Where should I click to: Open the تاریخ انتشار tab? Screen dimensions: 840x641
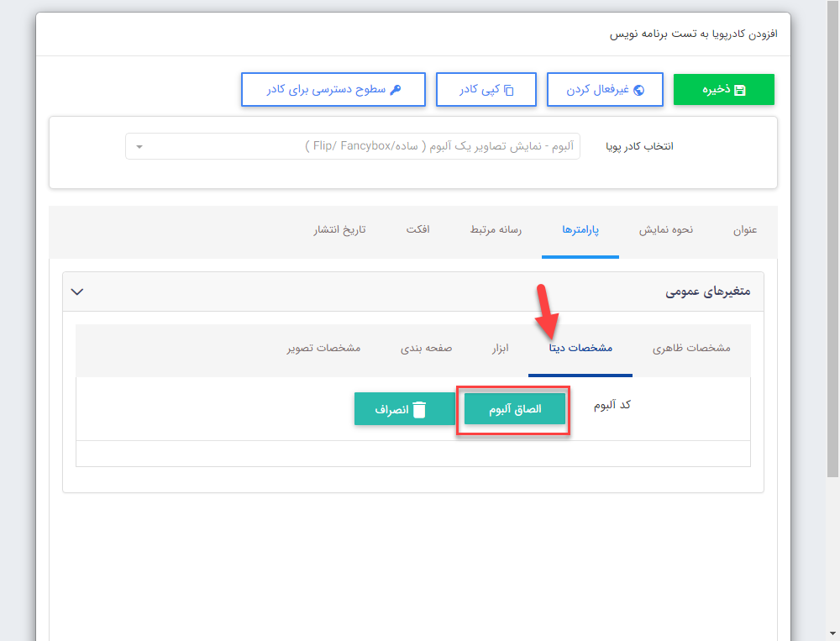[x=339, y=229]
